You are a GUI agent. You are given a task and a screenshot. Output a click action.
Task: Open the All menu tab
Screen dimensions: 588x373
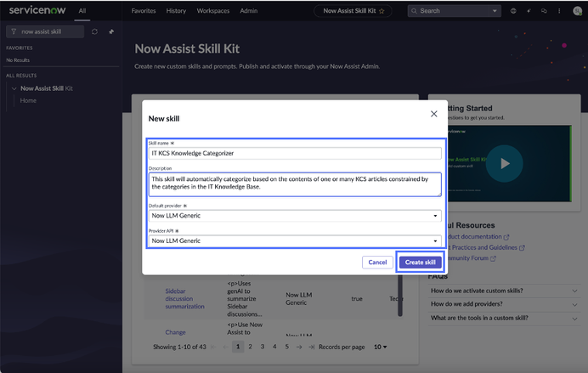coord(82,11)
